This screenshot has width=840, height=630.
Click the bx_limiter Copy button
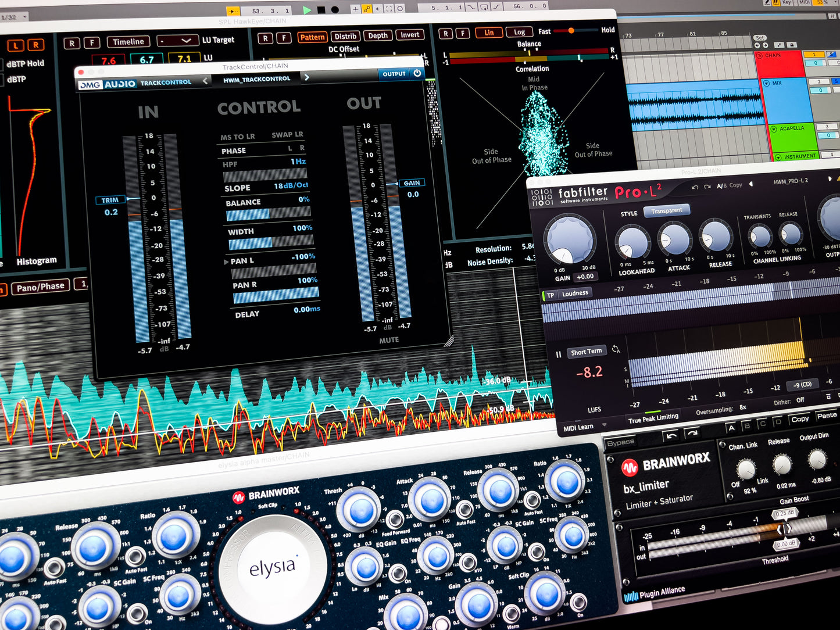click(x=800, y=419)
